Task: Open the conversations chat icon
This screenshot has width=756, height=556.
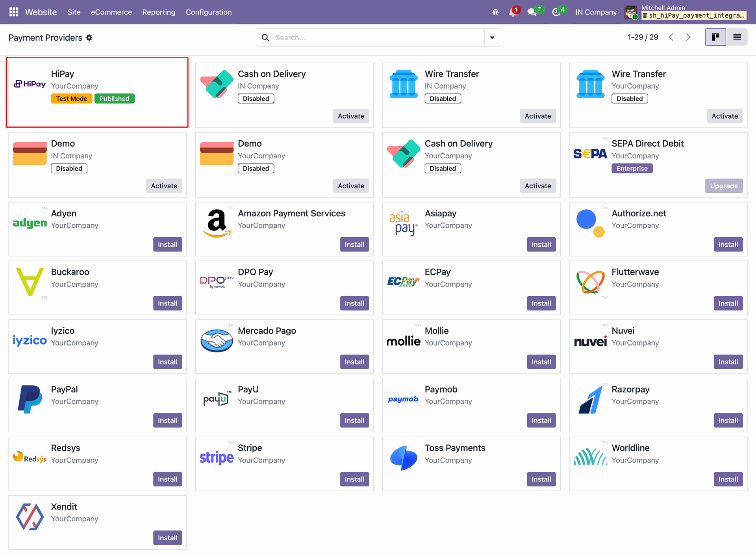Action: point(532,12)
